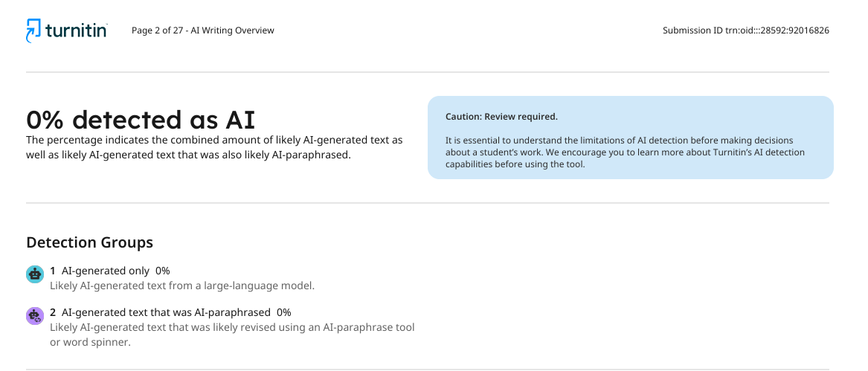Image resolution: width=868 pixels, height=371 pixels.
Task: Click the turnitin wordmark text
Action: click(x=77, y=30)
